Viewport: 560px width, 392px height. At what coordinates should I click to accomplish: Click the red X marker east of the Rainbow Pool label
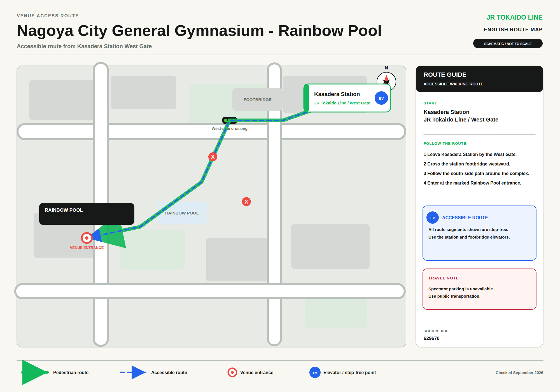[x=246, y=202]
